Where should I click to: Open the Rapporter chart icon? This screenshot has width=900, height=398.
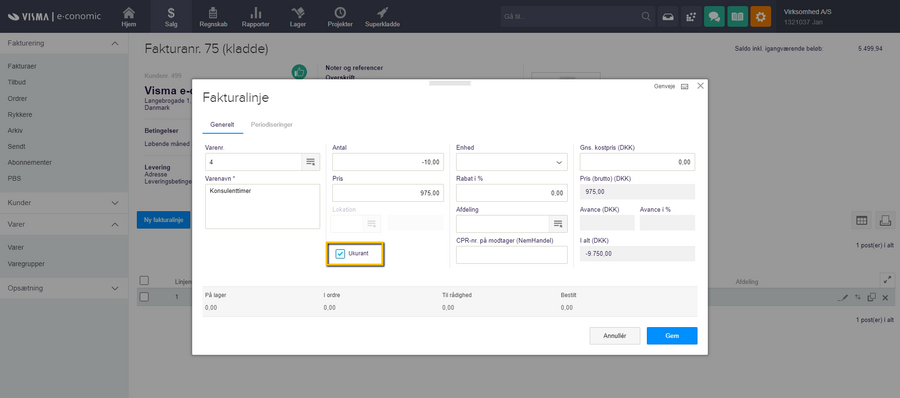pos(256,13)
